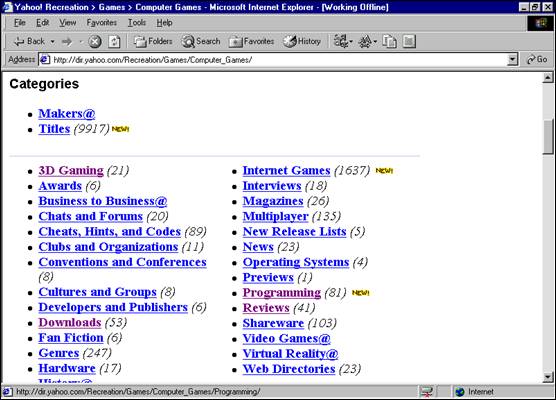
Task: Open the Programming link
Action: [x=282, y=293]
